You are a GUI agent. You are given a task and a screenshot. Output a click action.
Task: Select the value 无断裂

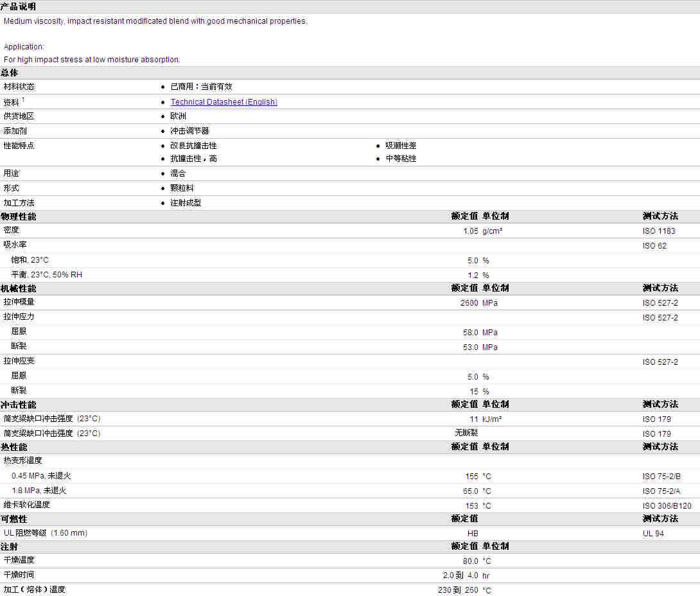click(x=466, y=433)
